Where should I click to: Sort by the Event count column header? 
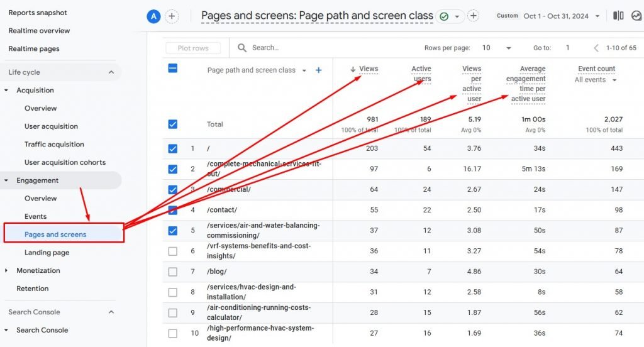coord(596,69)
